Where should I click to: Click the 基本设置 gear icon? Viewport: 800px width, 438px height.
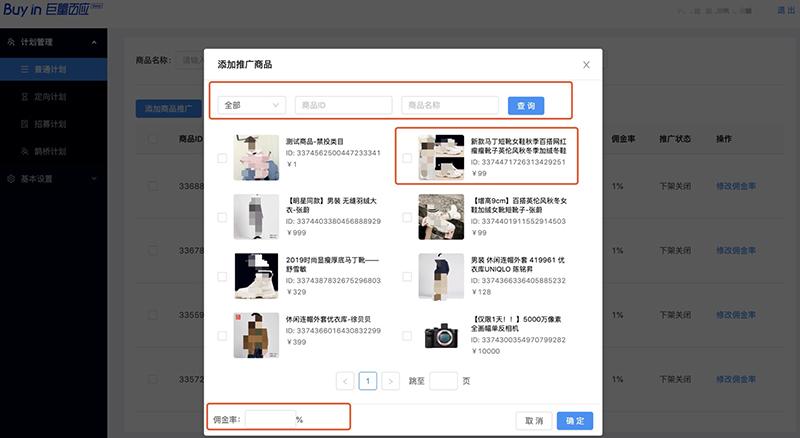click(x=11, y=179)
